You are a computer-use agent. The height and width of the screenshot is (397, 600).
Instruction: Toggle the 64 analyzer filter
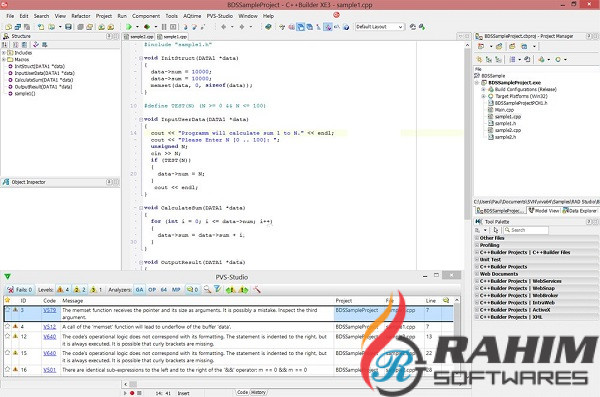coord(164,290)
